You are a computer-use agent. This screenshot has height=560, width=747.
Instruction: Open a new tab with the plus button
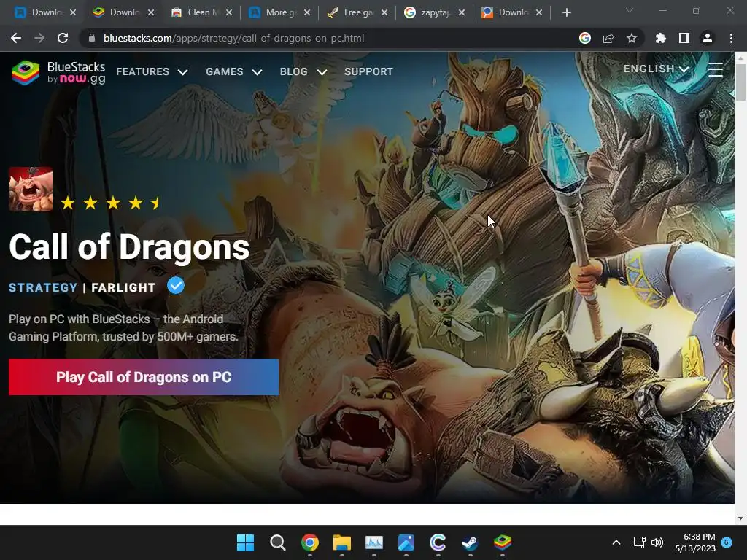pyautogui.click(x=566, y=12)
